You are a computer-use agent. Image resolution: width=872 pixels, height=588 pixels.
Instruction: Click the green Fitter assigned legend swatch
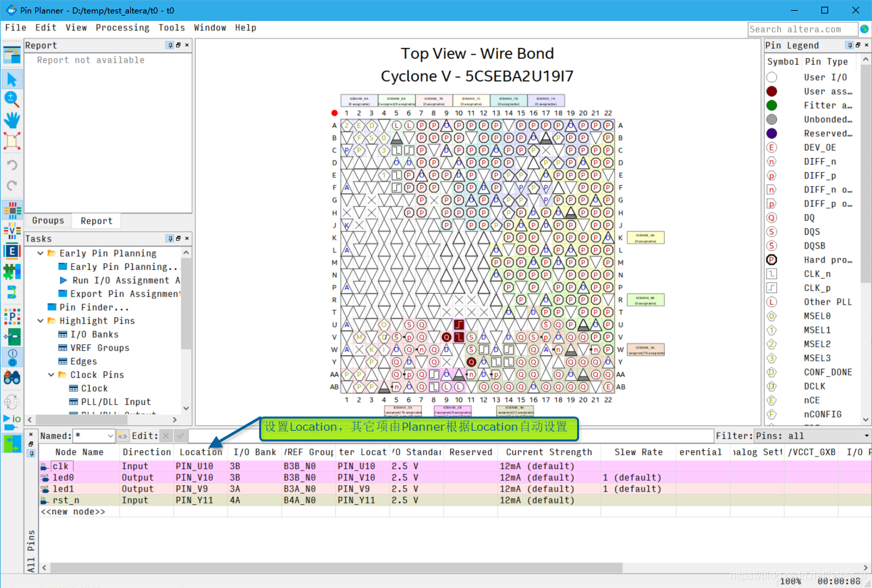tap(771, 105)
